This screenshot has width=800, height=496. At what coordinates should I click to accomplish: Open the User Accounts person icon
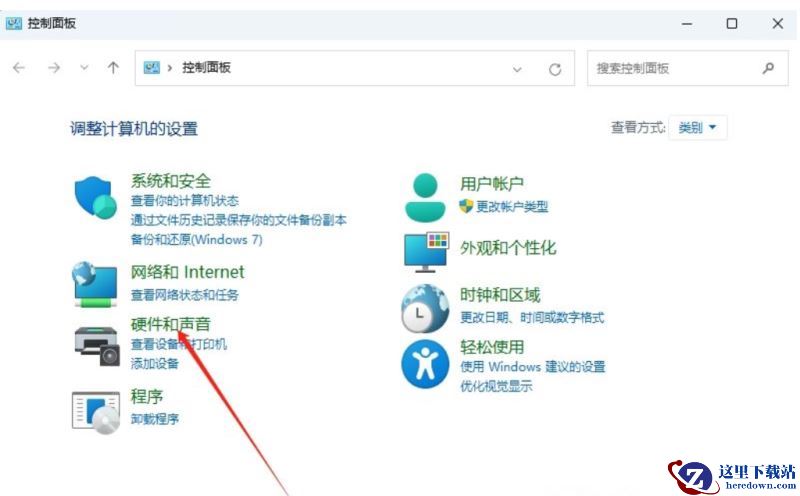pyautogui.click(x=425, y=197)
